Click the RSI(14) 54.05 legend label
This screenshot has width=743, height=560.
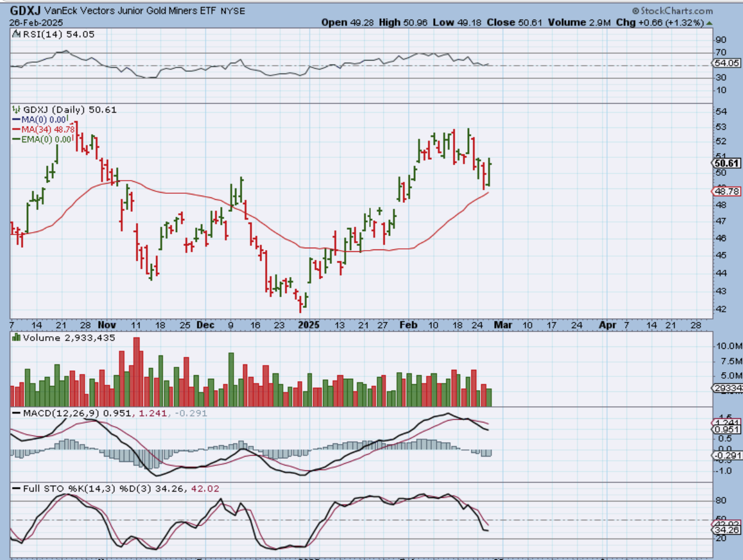click(58, 34)
